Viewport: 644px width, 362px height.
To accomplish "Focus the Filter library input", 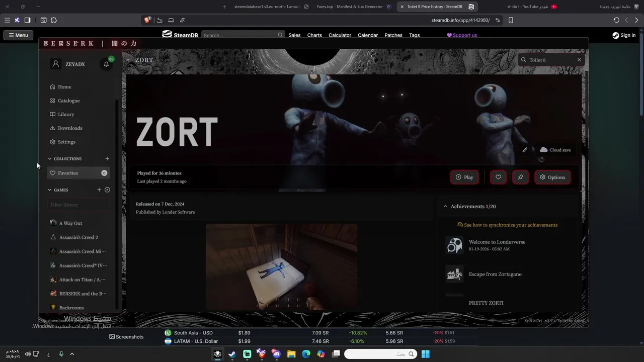I will tap(78, 205).
